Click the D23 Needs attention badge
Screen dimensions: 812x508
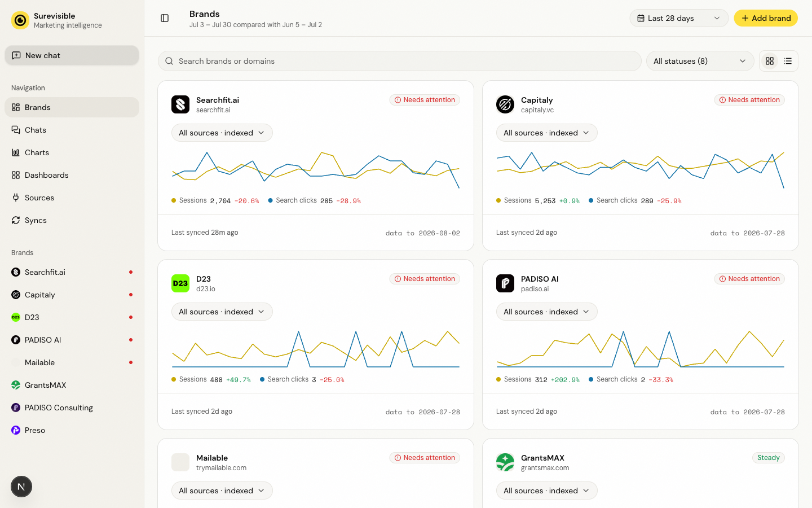coord(425,279)
